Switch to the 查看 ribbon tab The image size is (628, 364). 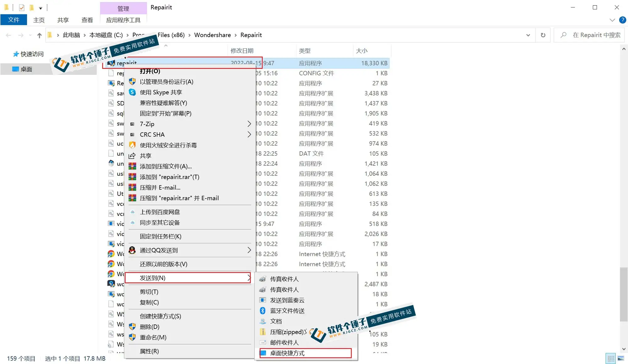87,20
